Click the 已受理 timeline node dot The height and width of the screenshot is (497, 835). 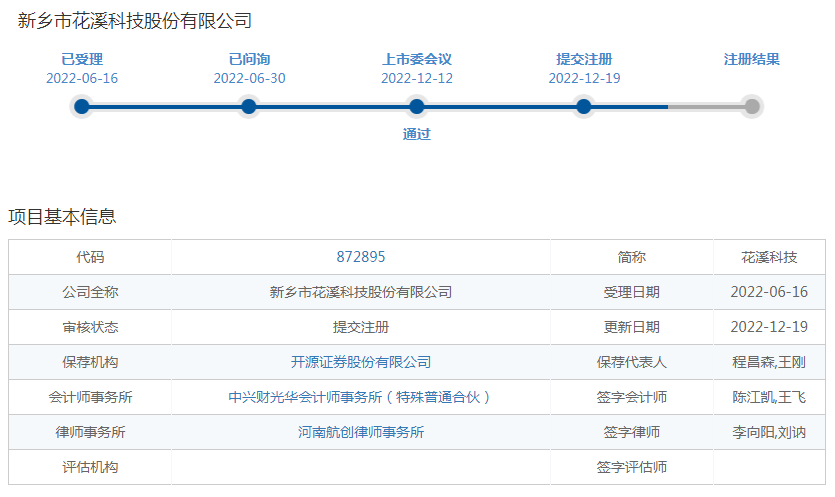pos(82,107)
